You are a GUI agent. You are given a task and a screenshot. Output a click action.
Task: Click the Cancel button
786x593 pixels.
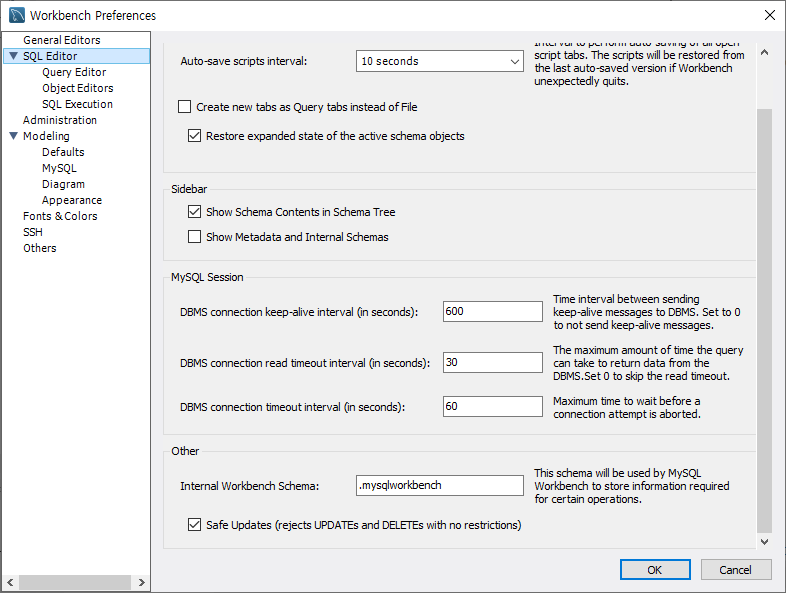pos(735,570)
